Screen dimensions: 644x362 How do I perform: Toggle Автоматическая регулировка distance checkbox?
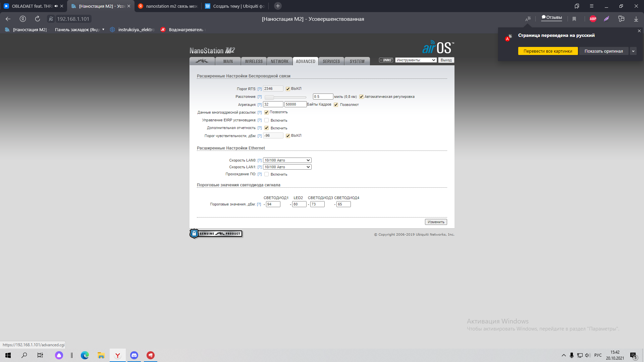(x=361, y=97)
